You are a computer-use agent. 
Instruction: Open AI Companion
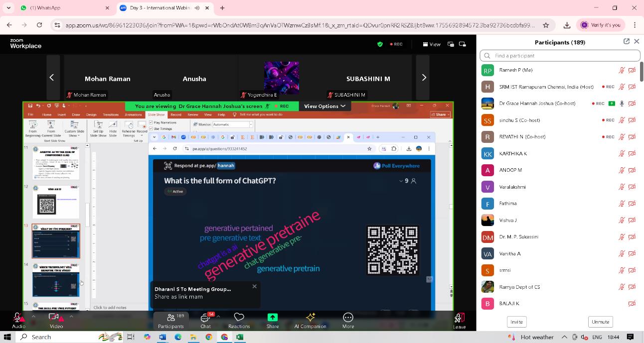coord(310,321)
